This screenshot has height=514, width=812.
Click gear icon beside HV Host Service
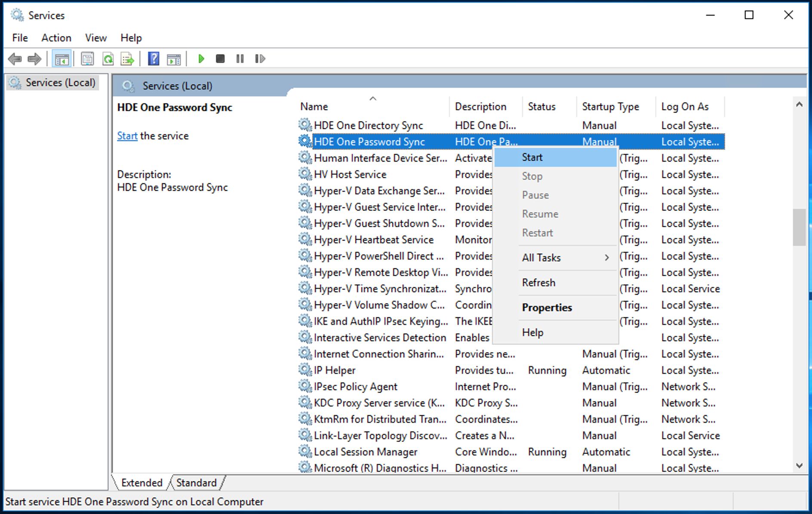305,174
